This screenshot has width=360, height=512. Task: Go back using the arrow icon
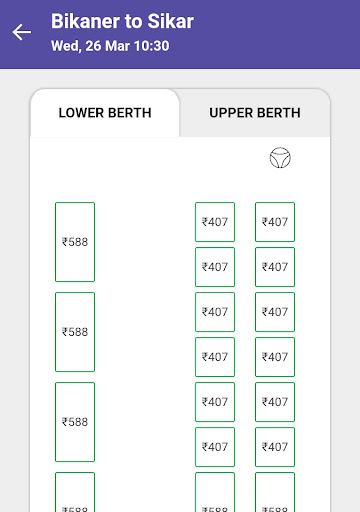click(x=22, y=32)
